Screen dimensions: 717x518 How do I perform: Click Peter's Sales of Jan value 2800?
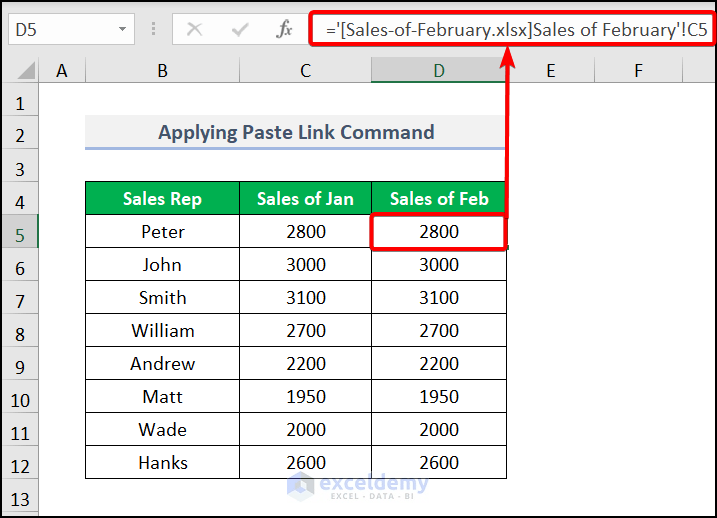pyautogui.click(x=305, y=231)
